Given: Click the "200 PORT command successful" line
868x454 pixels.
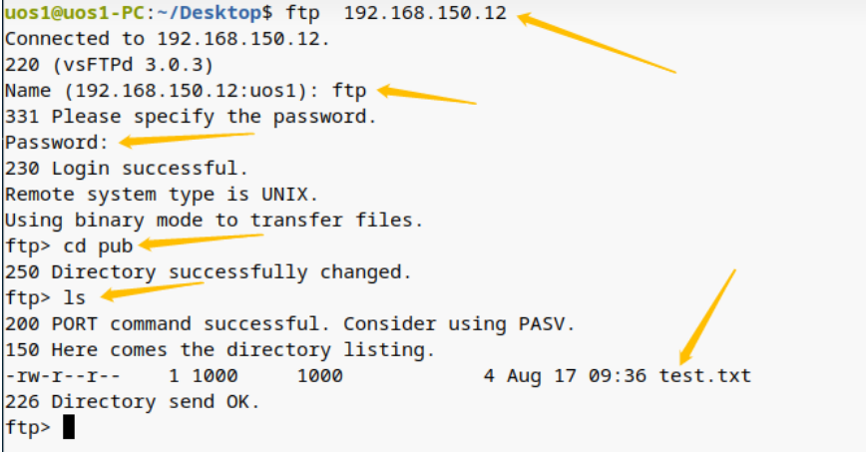Looking at the screenshot, I should (x=289, y=324).
